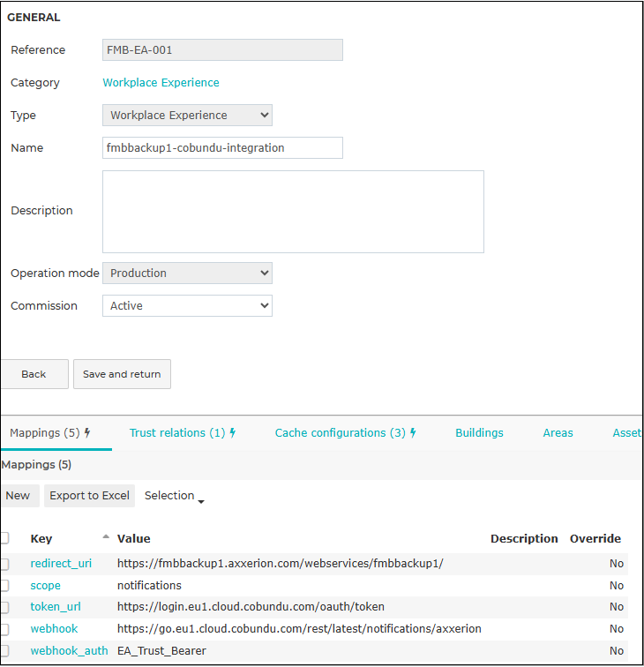Open the Commission dropdown

(x=187, y=306)
